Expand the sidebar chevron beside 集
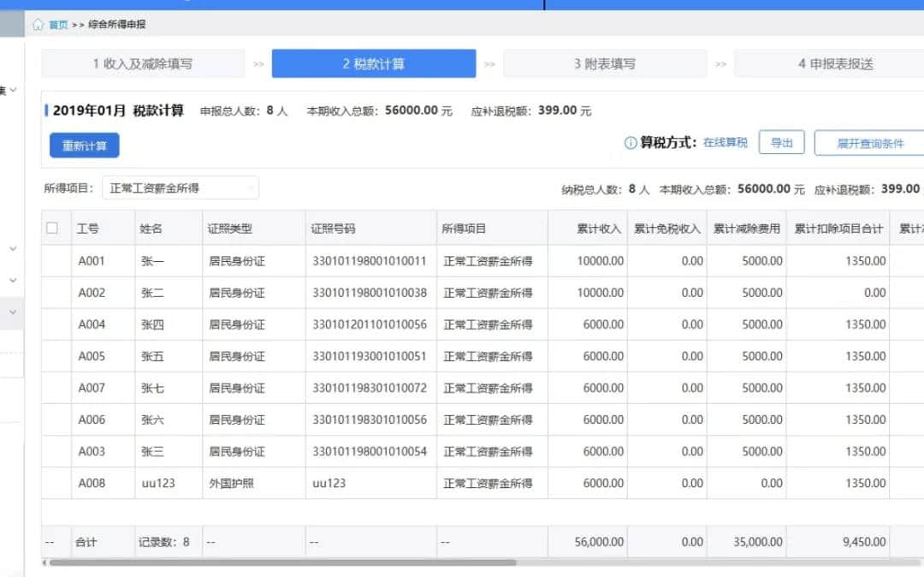924x577 pixels. point(13,90)
